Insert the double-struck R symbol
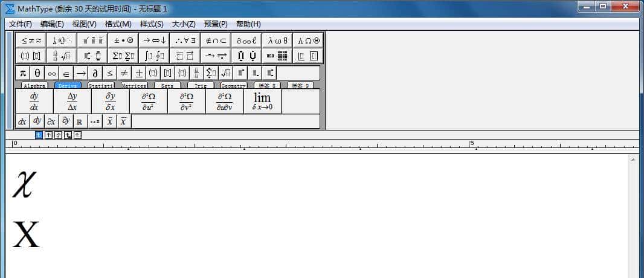The width and height of the screenshot is (644, 278). (80, 121)
